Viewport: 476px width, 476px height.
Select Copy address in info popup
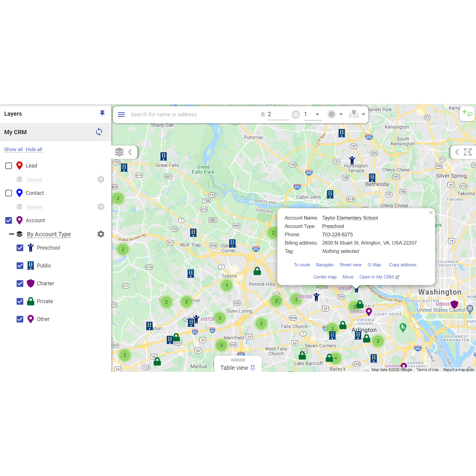pos(403,265)
